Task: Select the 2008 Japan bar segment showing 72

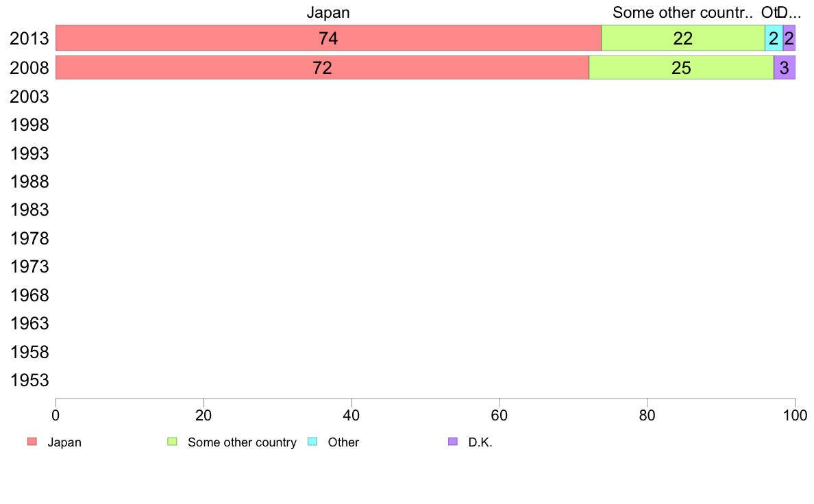Action: pos(322,68)
